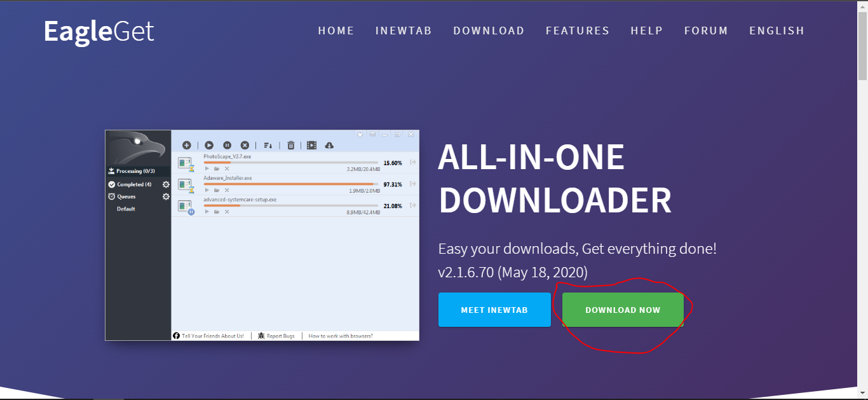Click the advanced-systemcare-setup.exe progress bar
The height and width of the screenshot is (400, 868).
pyautogui.click(x=291, y=205)
